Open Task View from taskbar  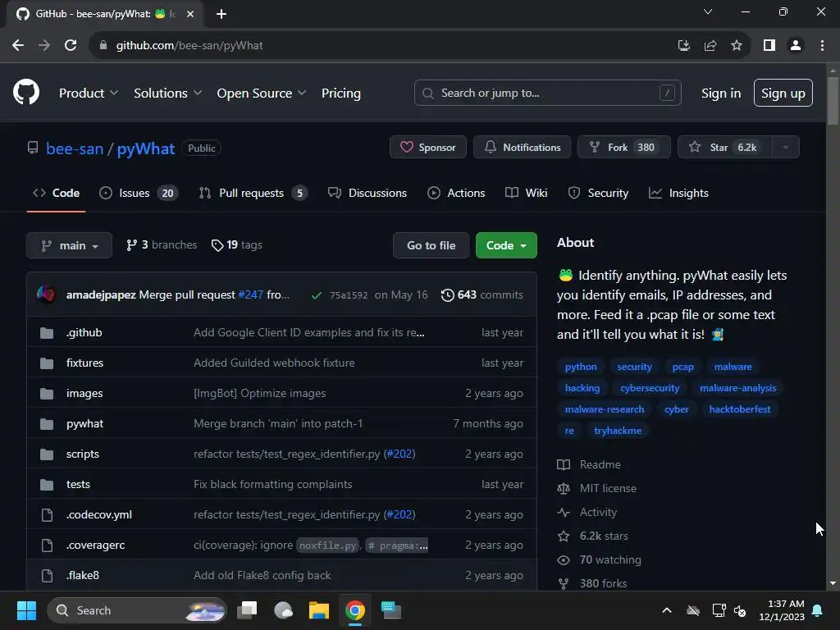click(x=248, y=610)
